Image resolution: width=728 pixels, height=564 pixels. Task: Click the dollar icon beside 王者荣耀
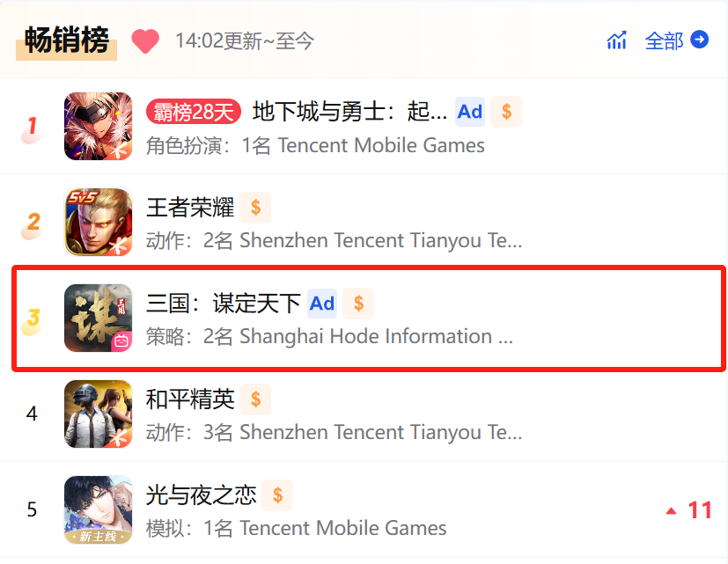click(255, 208)
